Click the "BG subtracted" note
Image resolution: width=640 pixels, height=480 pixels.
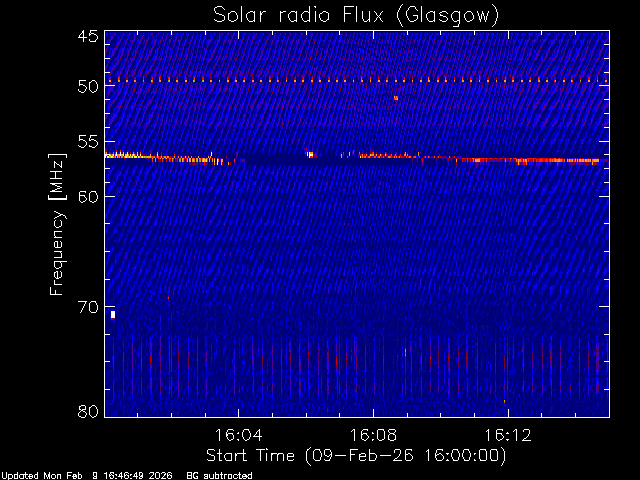coord(219,476)
